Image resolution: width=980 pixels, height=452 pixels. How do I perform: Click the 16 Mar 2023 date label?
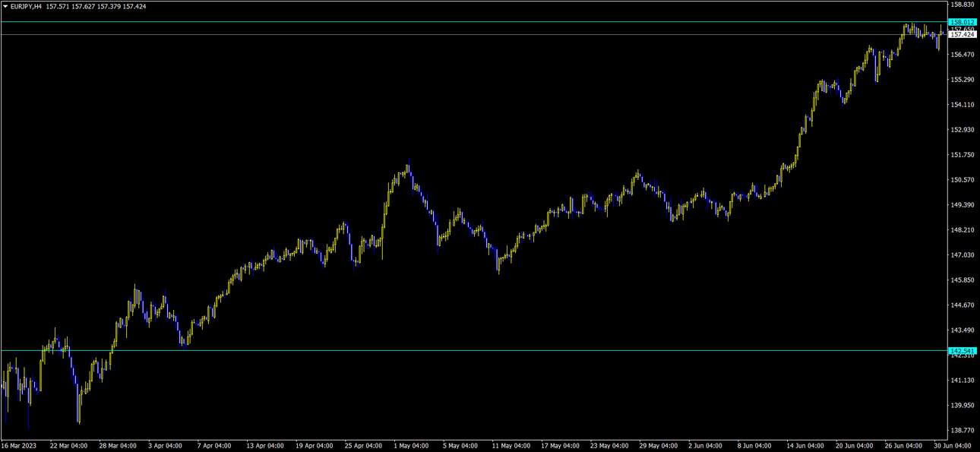coord(19,446)
